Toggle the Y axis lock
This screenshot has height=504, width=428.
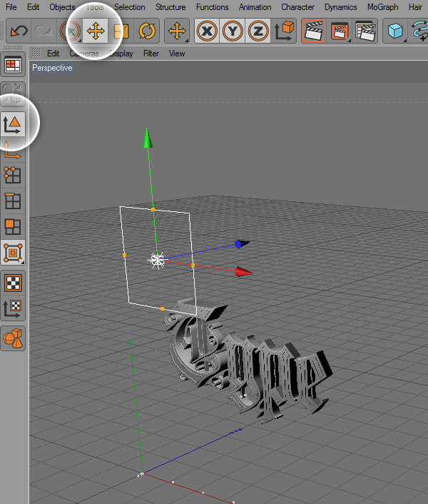233,31
